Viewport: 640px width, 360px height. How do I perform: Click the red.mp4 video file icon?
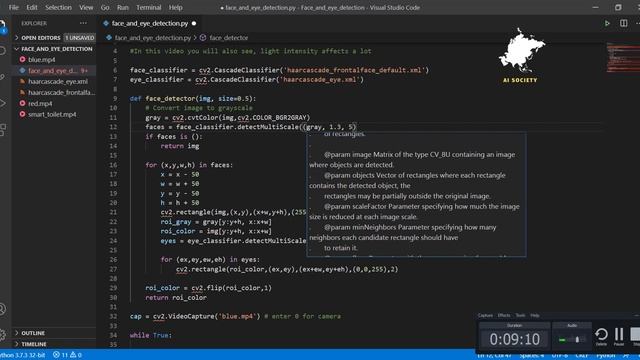coord(22,103)
